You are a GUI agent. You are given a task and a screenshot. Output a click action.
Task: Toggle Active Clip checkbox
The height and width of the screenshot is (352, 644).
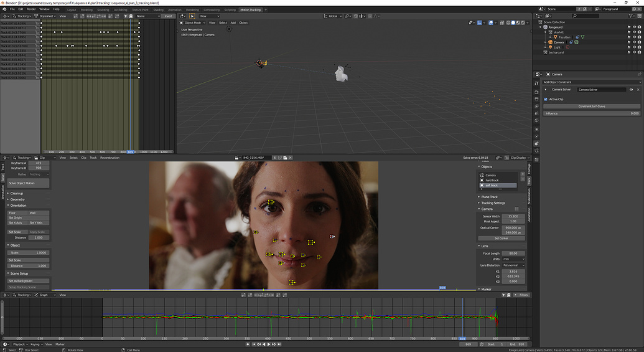[546, 99]
